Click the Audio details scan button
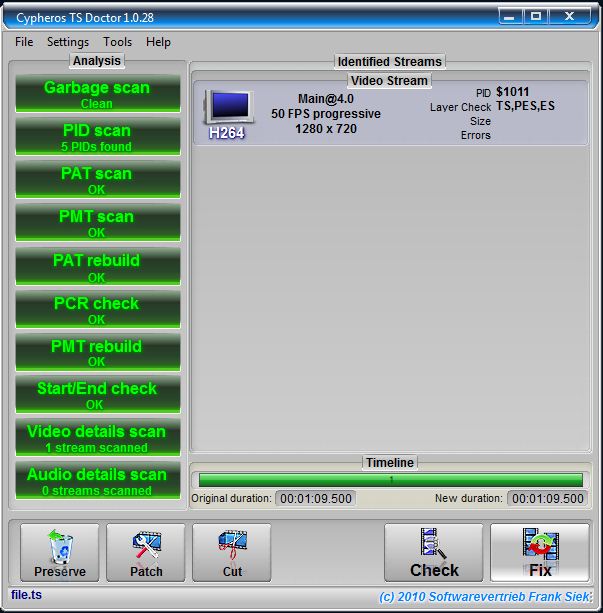This screenshot has height=613, width=603. point(97,481)
